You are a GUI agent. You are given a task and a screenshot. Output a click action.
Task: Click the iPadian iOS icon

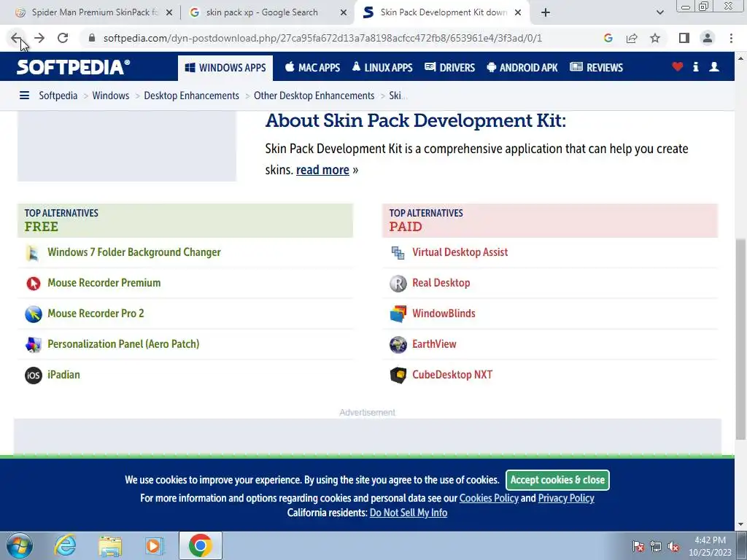point(34,376)
